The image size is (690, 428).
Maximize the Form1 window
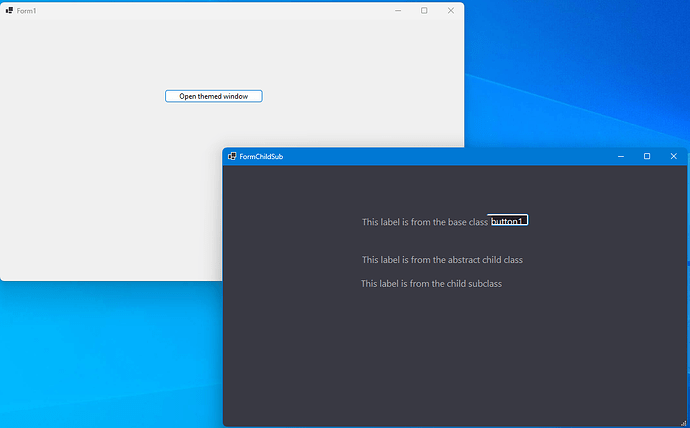pyautogui.click(x=424, y=11)
